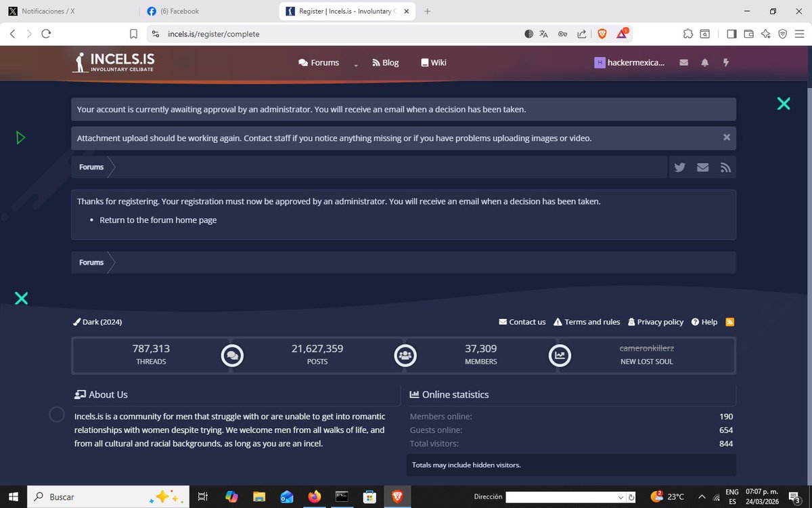
Task: Open a new browser tab
Action: coord(427,12)
